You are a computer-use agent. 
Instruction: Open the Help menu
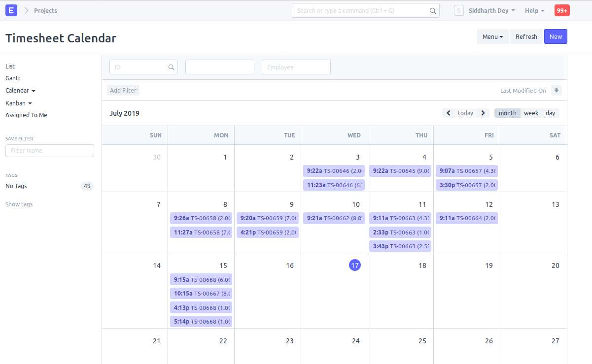pyautogui.click(x=534, y=11)
